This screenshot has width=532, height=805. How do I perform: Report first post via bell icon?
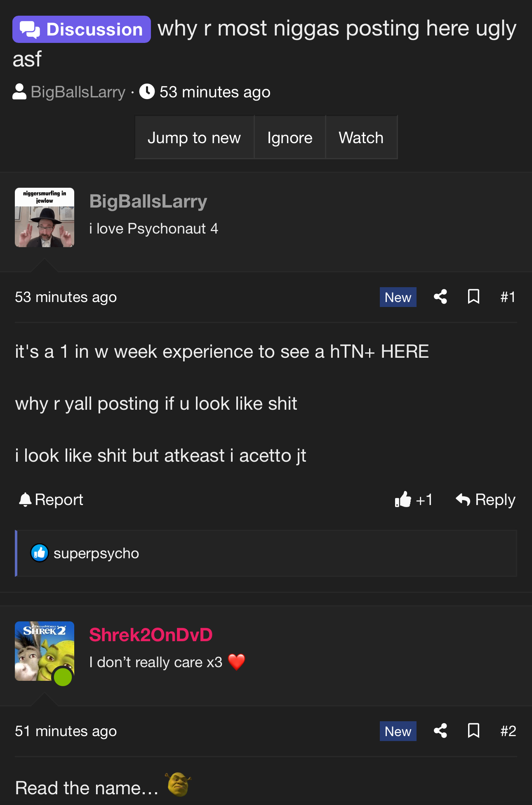[51, 500]
